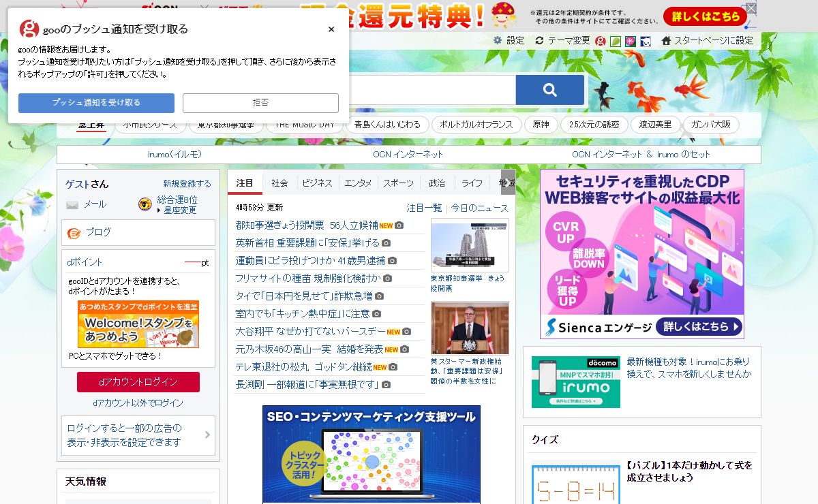Decline notifications with 拒否 button
The width and height of the screenshot is (818, 504).
260,103
